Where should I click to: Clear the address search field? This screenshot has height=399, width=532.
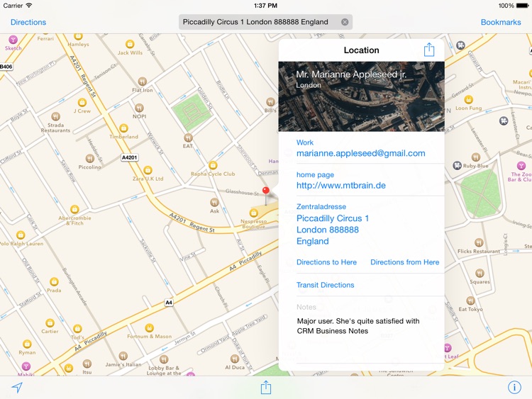345,22
